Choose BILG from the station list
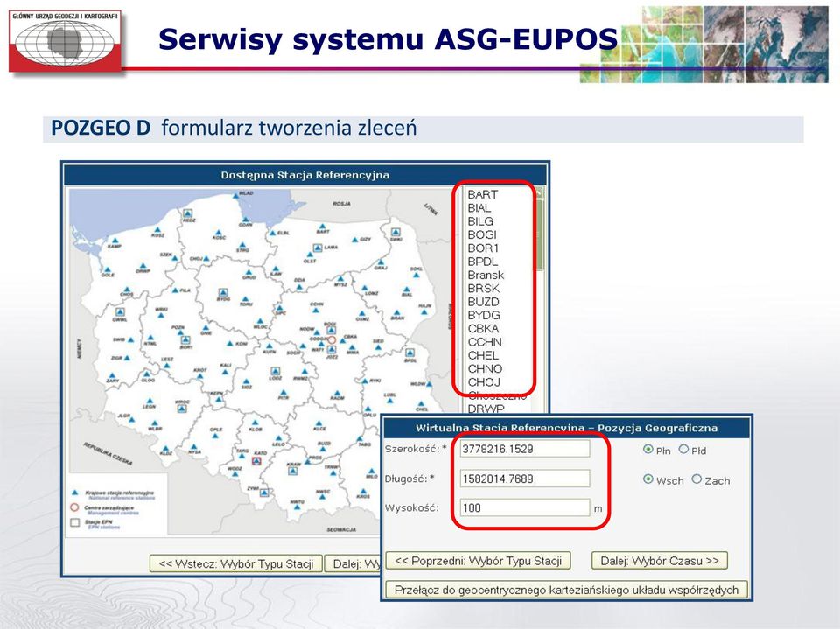Viewport: 840px width, 629px height. 480,221
